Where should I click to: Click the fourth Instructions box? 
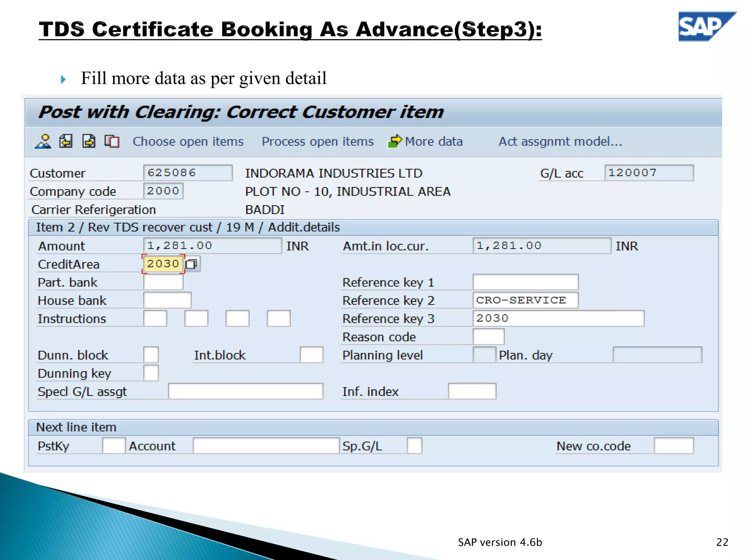pyautogui.click(x=279, y=319)
